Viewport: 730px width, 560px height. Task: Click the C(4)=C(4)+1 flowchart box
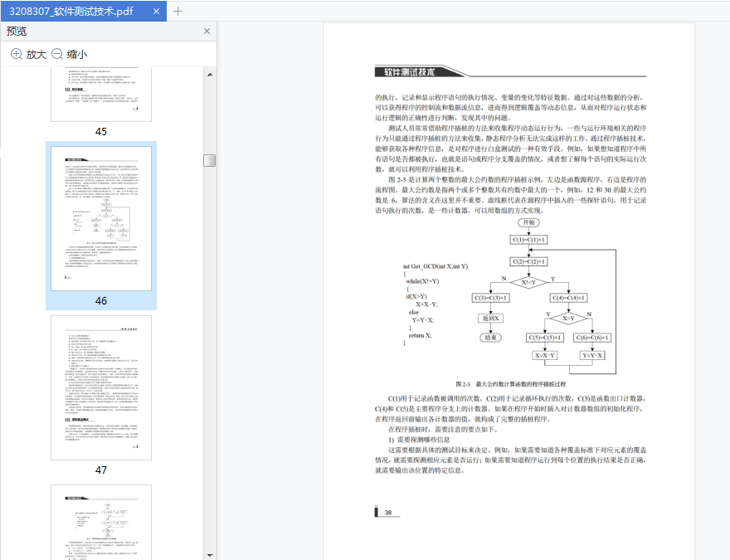point(568,298)
